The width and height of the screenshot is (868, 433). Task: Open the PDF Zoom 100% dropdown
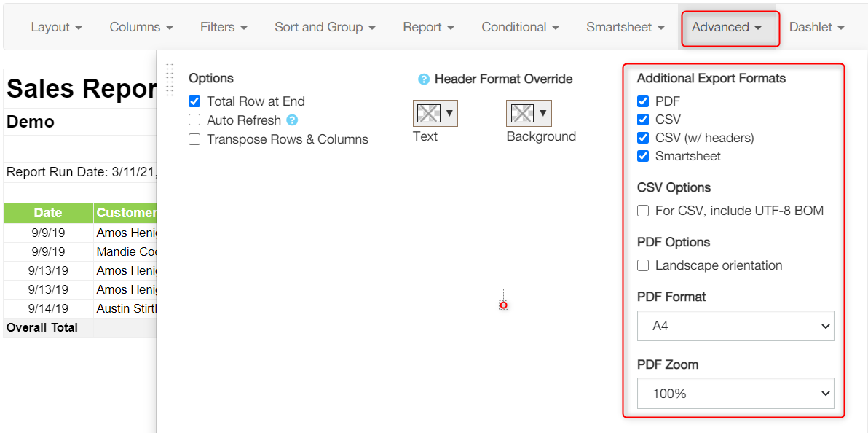tap(735, 394)
